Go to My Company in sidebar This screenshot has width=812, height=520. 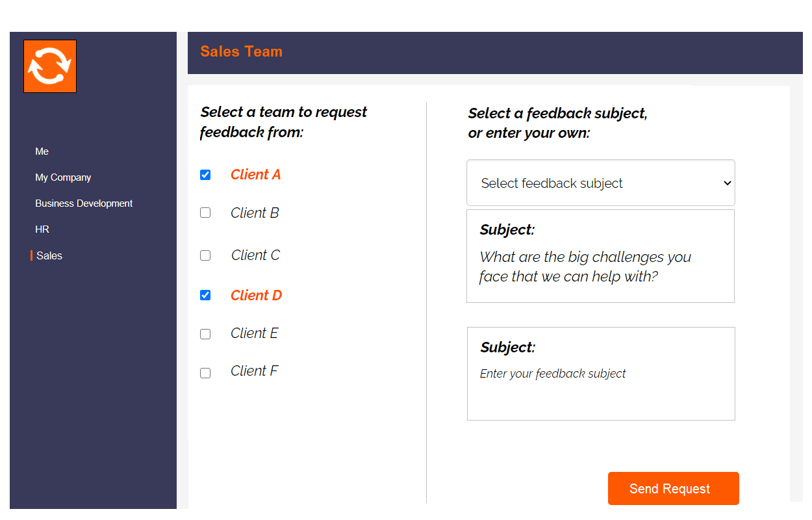[x=63, y=177]
